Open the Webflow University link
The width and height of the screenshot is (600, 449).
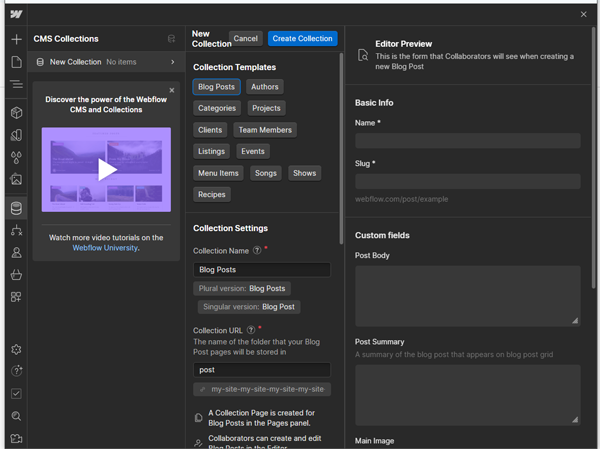[x=105, y=248]
